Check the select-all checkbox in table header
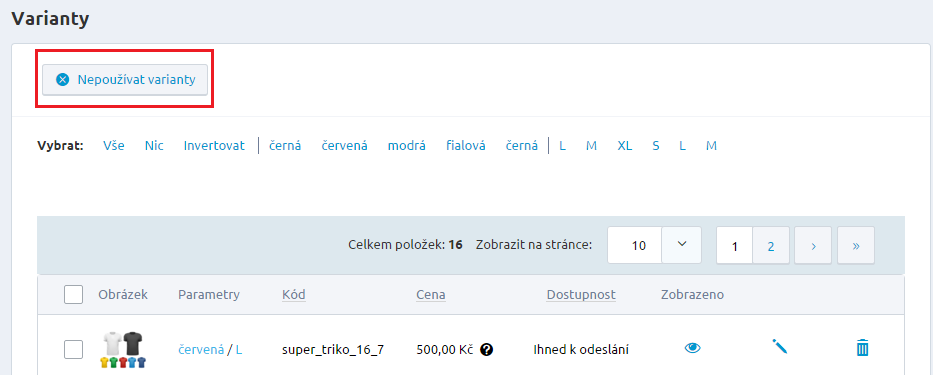This screenshot has height=375, width=933. coord(73,295)
